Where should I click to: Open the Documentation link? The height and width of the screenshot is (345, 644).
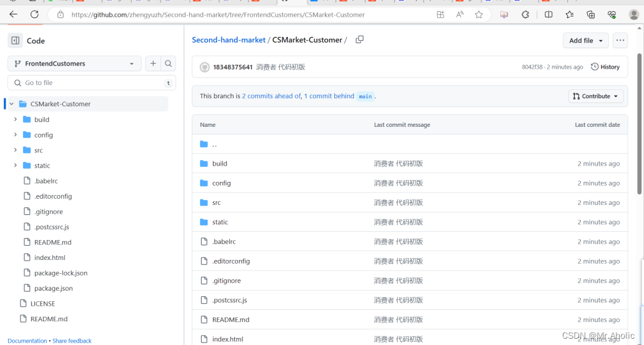[x=27, y=341]
